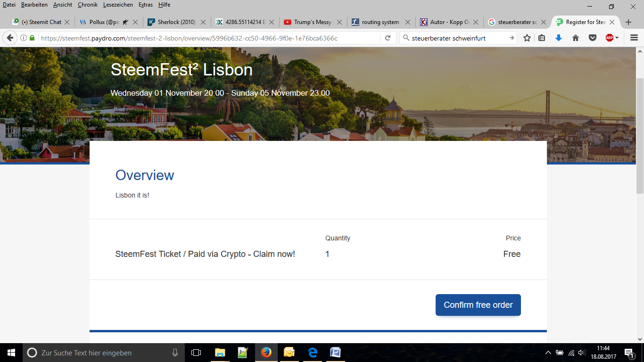Open the Ansicht menu
The image size is (644, 362).
coord(63,5)
